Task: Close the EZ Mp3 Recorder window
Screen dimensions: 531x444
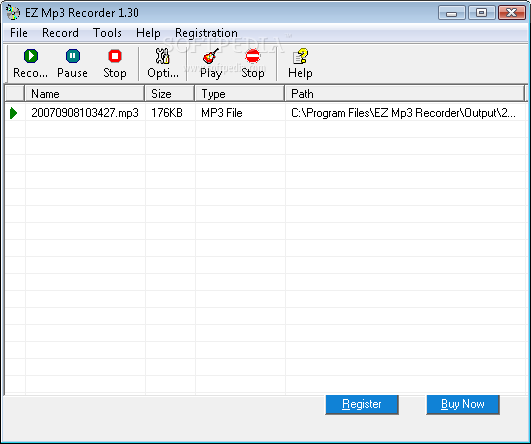Action: coord(511,13)
